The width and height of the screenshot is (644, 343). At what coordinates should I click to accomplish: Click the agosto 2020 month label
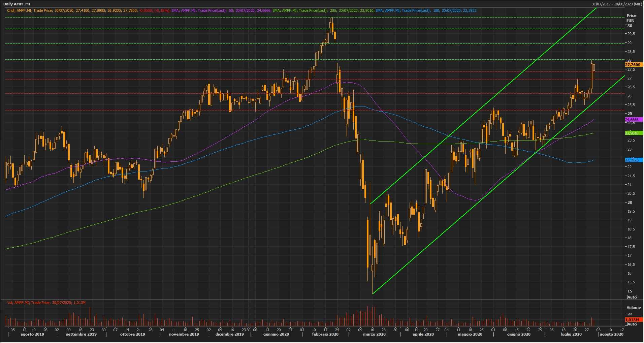pos(611,335)
